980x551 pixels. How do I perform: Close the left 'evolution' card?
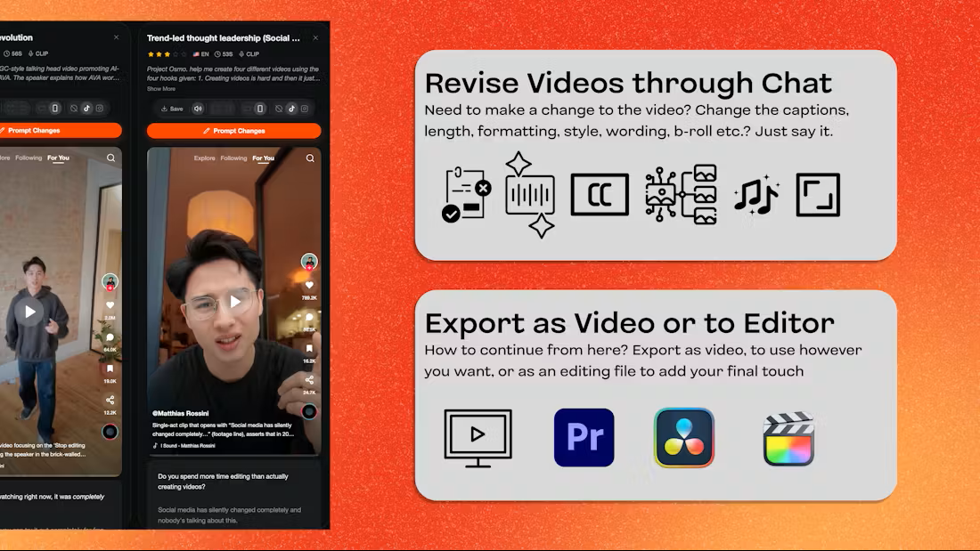point(116,37)
